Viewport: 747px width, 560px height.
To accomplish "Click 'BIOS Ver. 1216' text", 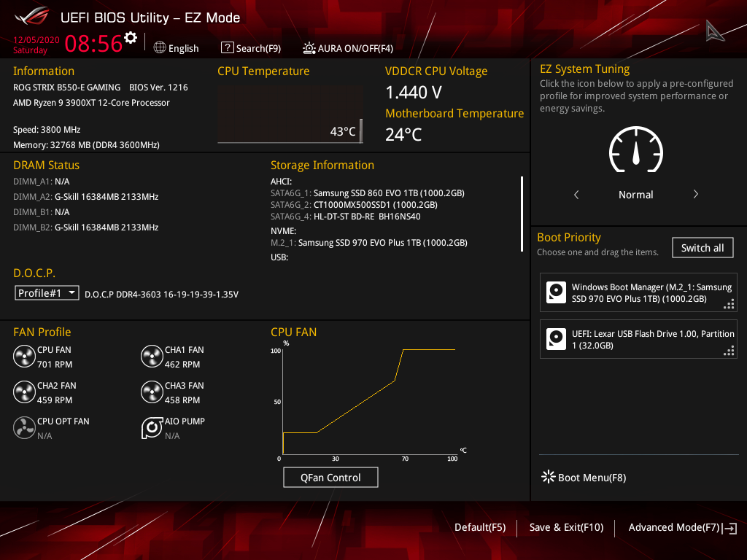I will coord(158,87).
